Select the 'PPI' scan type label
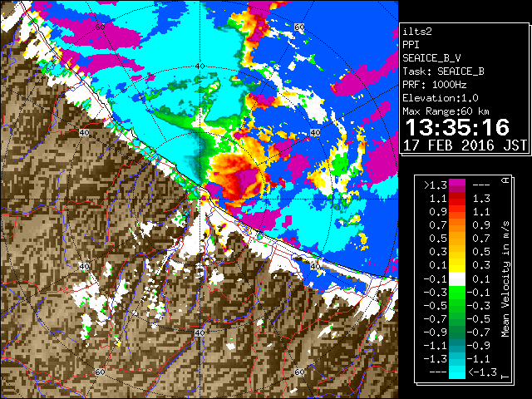 tap(411, 45)
